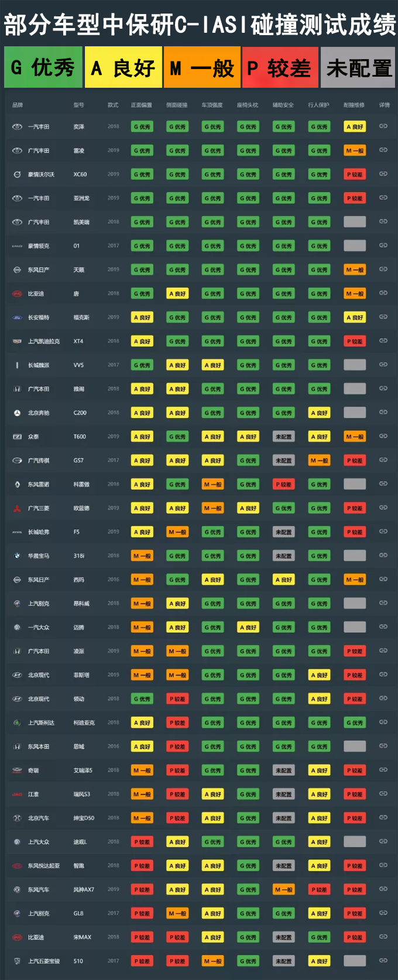Select the orange M 一般 legend swatch
Viewport: 398px width, 980px height.
point(202,67)
